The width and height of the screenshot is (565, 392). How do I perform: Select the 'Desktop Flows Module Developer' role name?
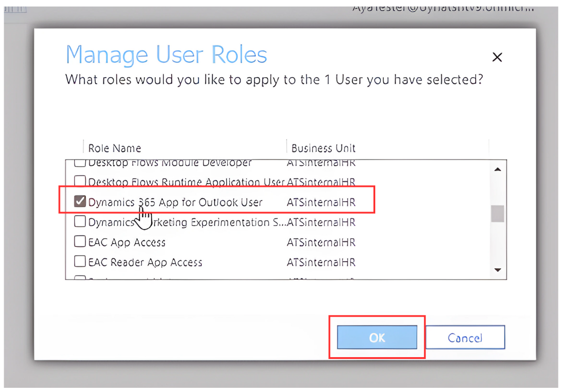(170, 163)
